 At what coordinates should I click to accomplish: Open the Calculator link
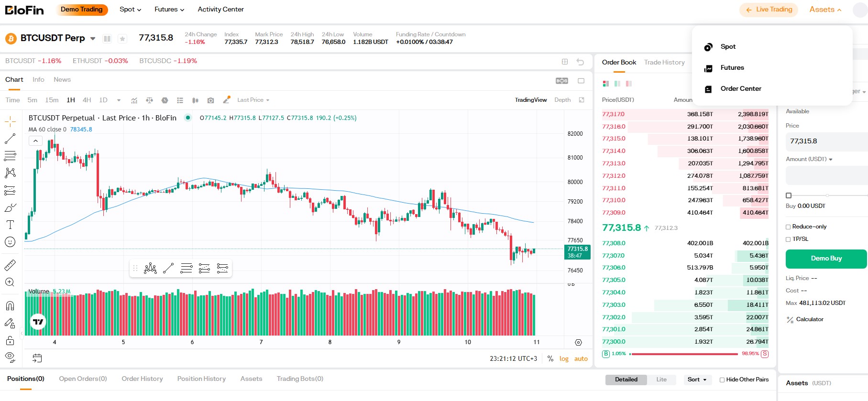point(805,319)
